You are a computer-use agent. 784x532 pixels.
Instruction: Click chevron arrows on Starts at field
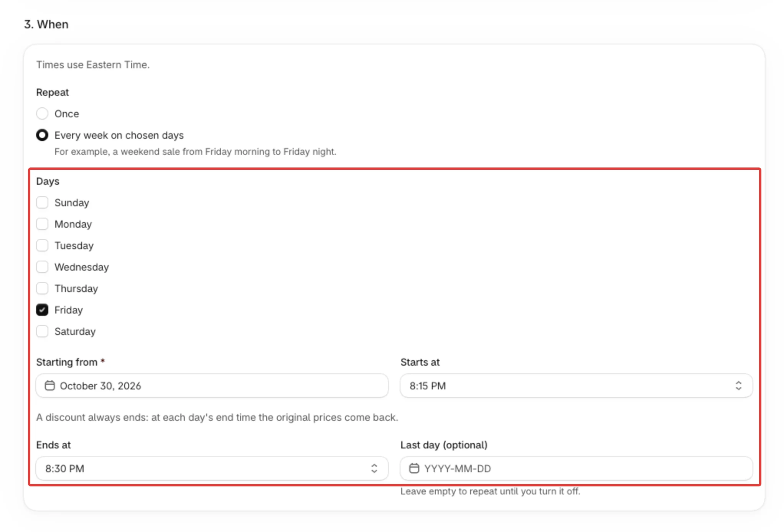click(x=738, y=386)
